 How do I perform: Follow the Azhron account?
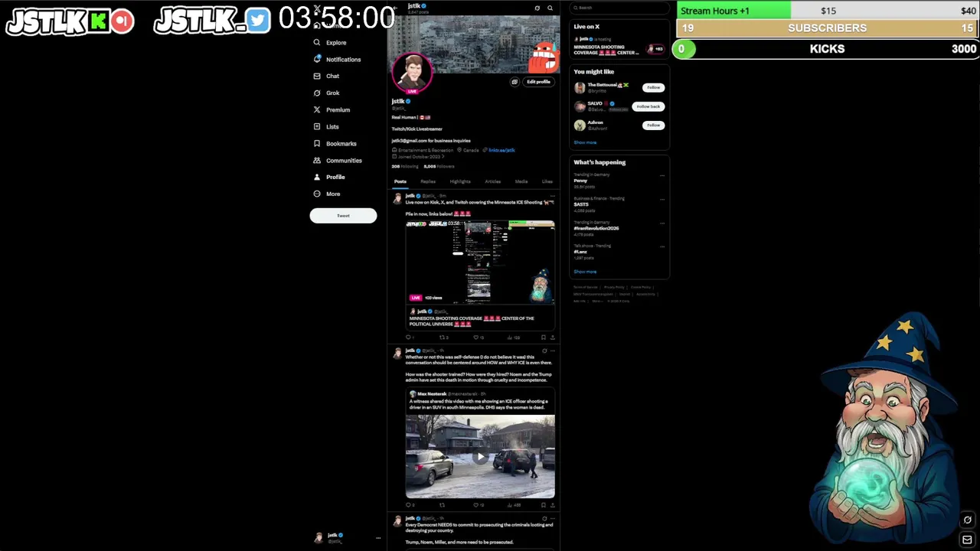(x=653, y=125)
